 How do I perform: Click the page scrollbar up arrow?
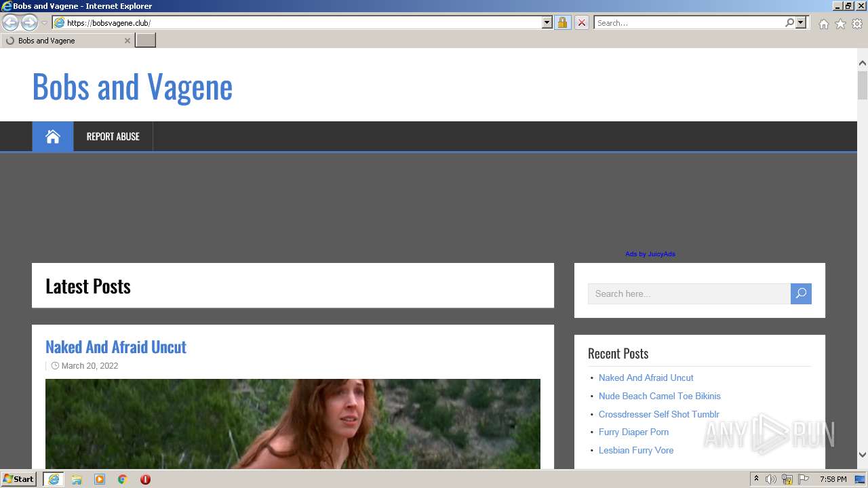click(862, 63)
